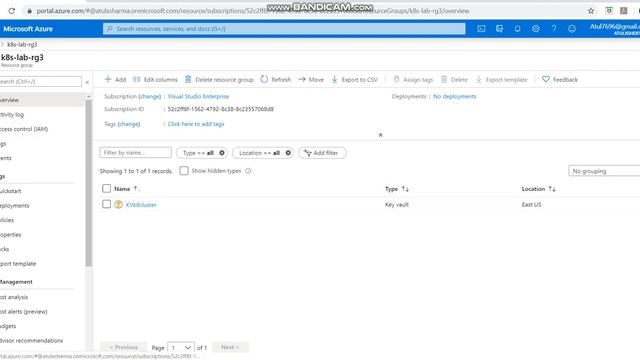Click the Delete command for resources
The width and height of the screenshot is (640, 360).
pos(454,80)
